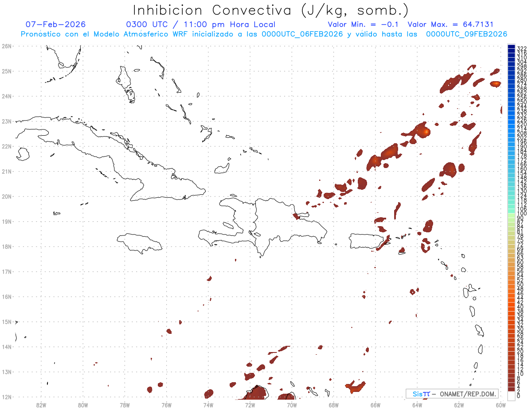
Task: Click the 60W longitude label
Action: click(501, 405)
